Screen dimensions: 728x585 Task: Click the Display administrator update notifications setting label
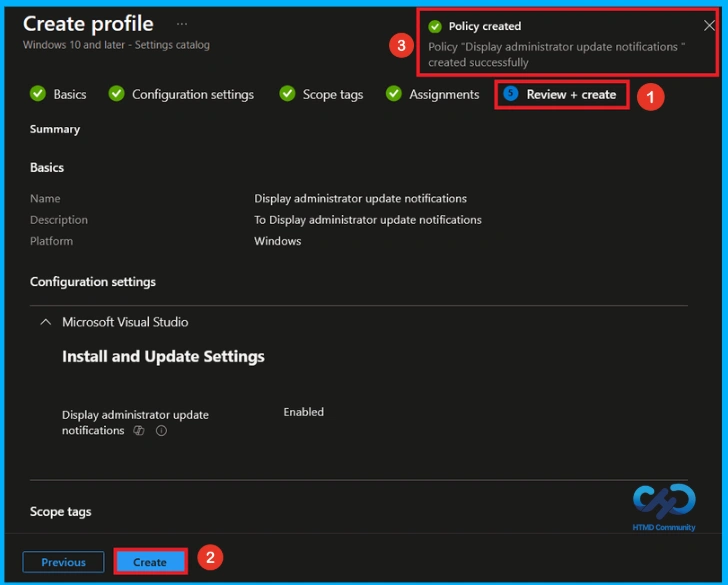click(x=135, y=422)
